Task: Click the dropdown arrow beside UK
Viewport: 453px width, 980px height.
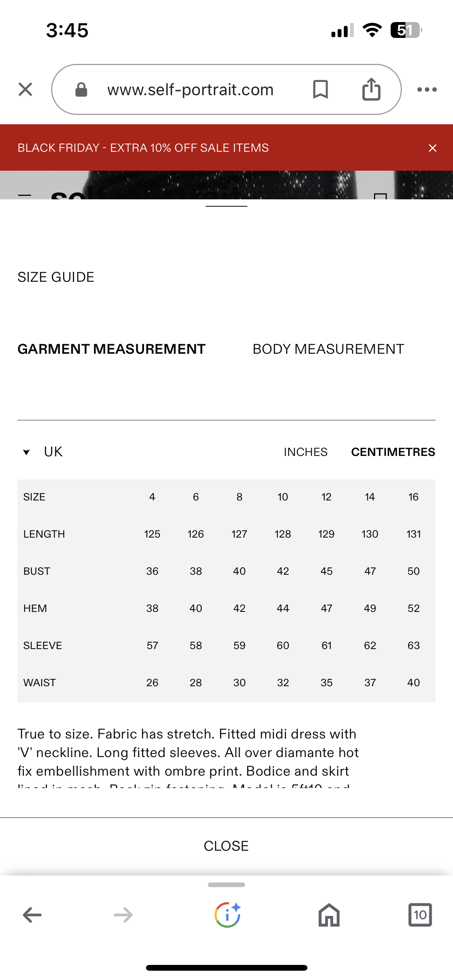Action: (x=26, y=452)
